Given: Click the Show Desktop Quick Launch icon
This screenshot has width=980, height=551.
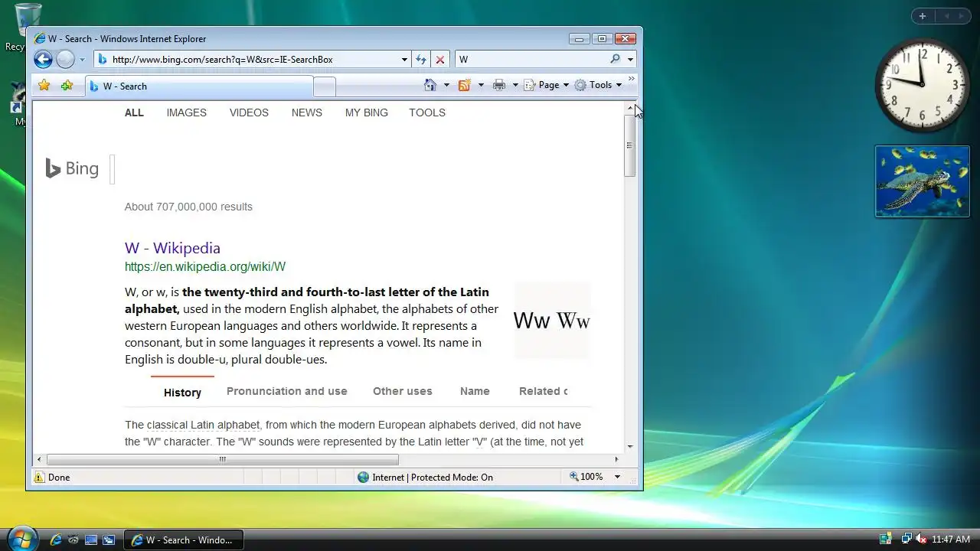Looking at the screenshot, I should pyautogui.click(x=91, y=540).
